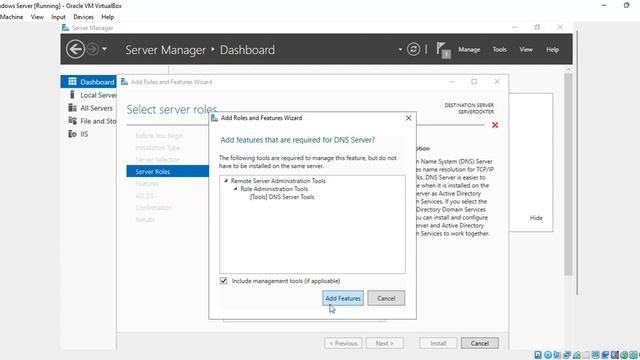Screen dimensions: 640x360
Task: Click the IIS icon in sidebar
Action: (72, 134)
